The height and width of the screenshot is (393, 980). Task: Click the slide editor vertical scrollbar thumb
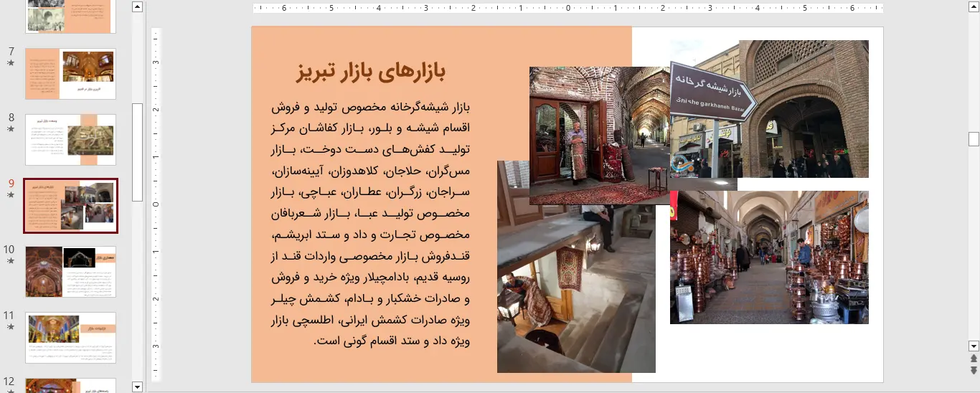pyautogui.click(x=974, y=139)
